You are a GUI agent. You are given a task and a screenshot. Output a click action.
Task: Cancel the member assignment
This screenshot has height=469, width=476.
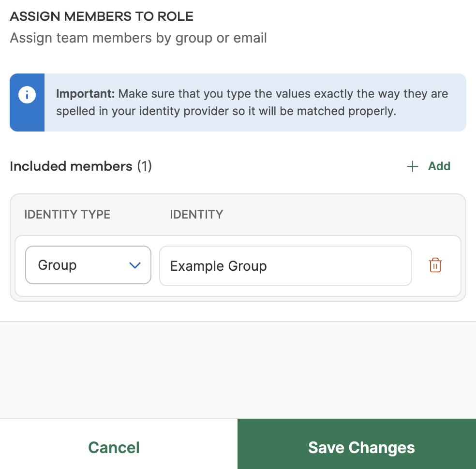pyautogui.click(x=114, y=447)
